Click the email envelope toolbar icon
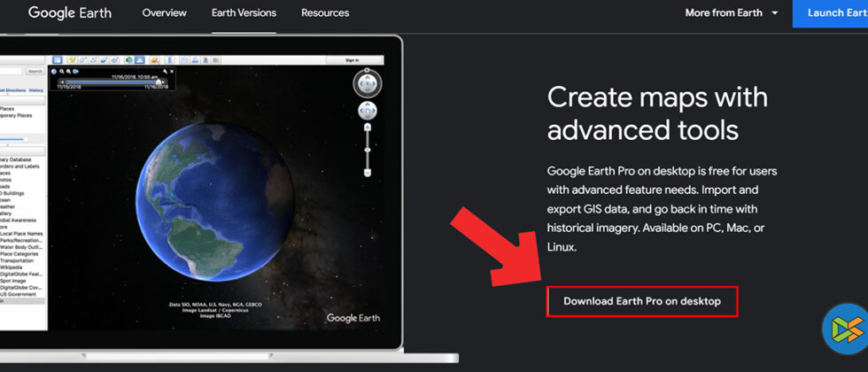The height and width of the screenshot is (372, 868). point(183,60)
